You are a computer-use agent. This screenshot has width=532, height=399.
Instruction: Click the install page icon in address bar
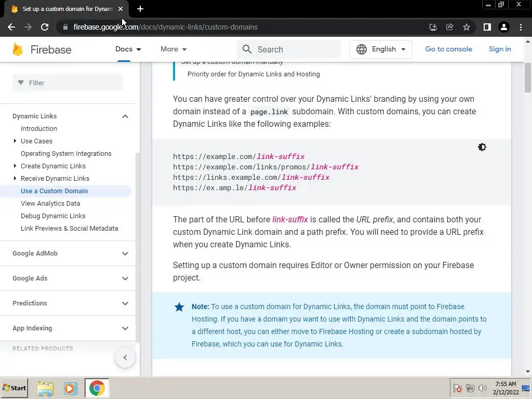pos(433,27)
